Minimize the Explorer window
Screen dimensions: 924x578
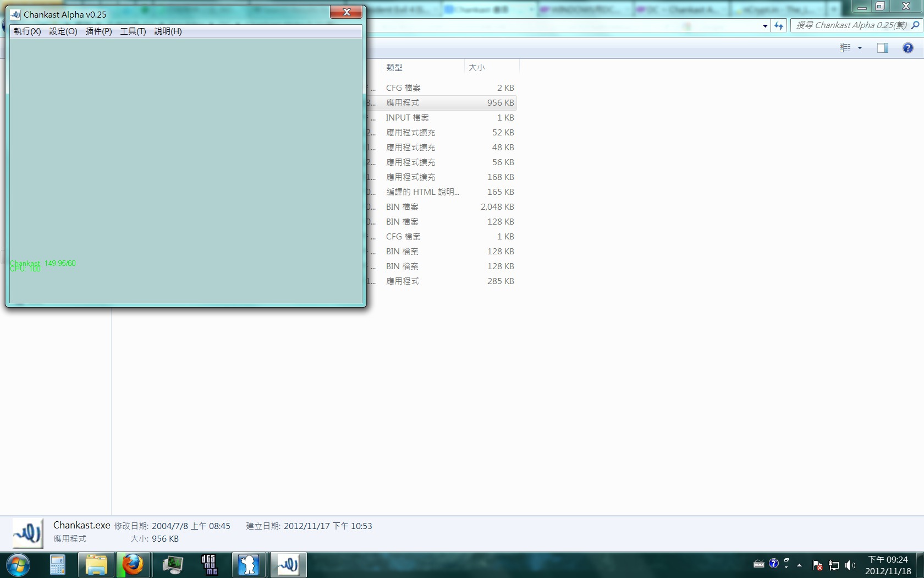click(x=862, y=7)
